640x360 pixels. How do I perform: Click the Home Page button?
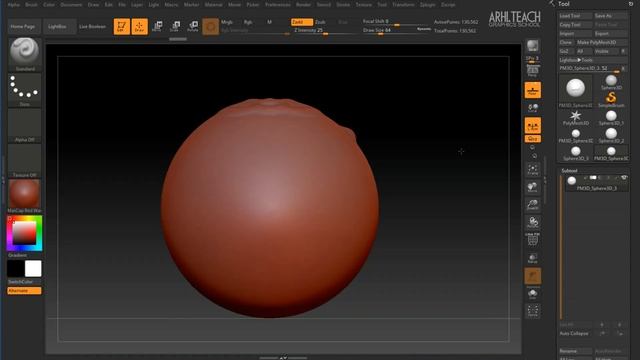pyautogui.click(x=23, y=27)
